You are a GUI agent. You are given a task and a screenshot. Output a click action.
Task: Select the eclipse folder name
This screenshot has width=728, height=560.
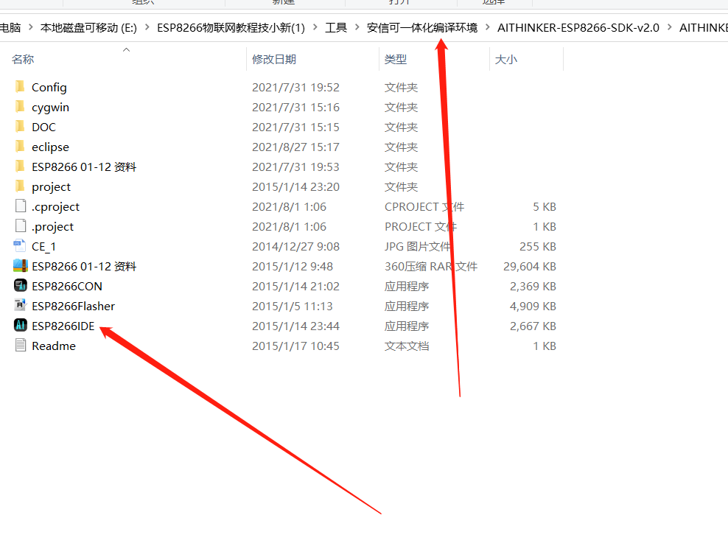[x=50, y=147]
